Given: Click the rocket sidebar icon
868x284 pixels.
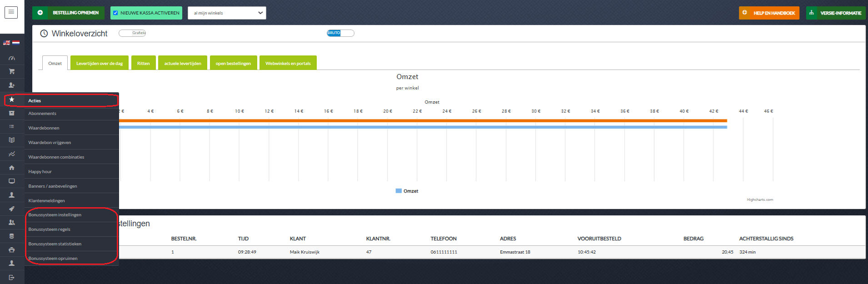Looking at the screenshot, I should click(x=12, y=209).
